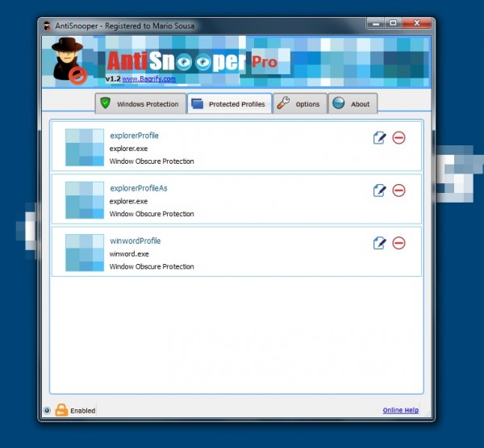Click the small eye icon in status bar
This screenshot has width=484, height=448.
click(x=47, y=410)
